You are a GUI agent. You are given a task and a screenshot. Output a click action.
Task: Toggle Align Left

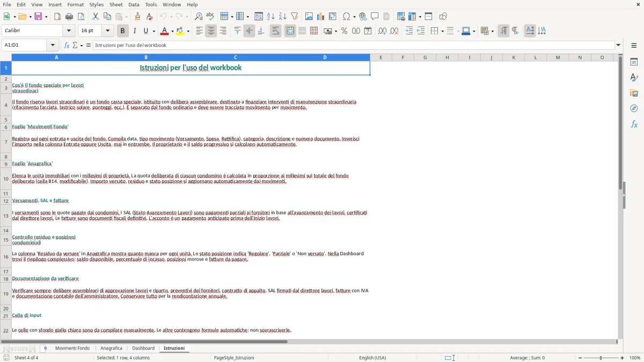coord(199,31)
